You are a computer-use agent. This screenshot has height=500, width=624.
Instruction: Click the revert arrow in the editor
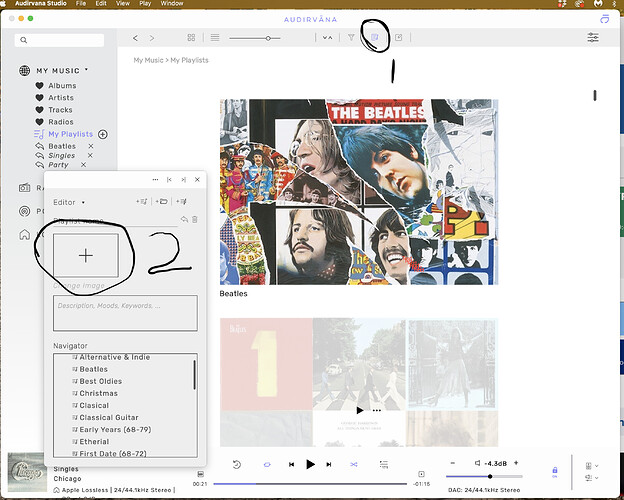(x=184, y=219)
